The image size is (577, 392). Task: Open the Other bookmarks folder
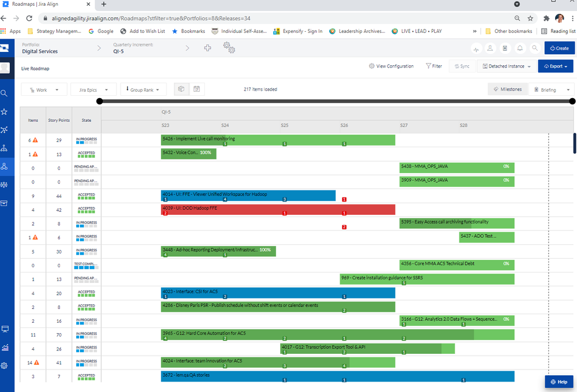click(508, 31)
